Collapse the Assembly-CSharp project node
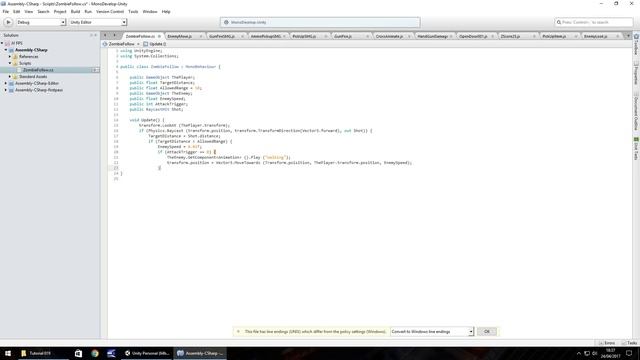640x360 pixels. point(6,50)
